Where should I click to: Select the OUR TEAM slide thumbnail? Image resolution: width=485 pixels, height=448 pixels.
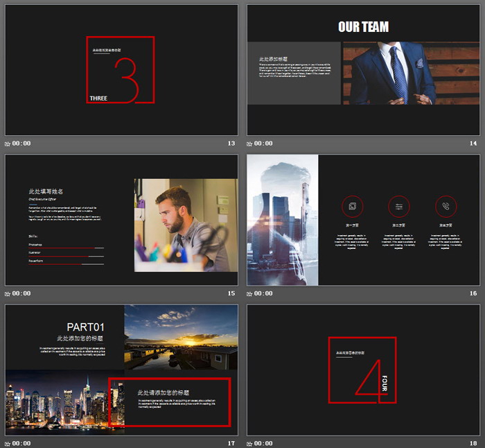point(363,70)
